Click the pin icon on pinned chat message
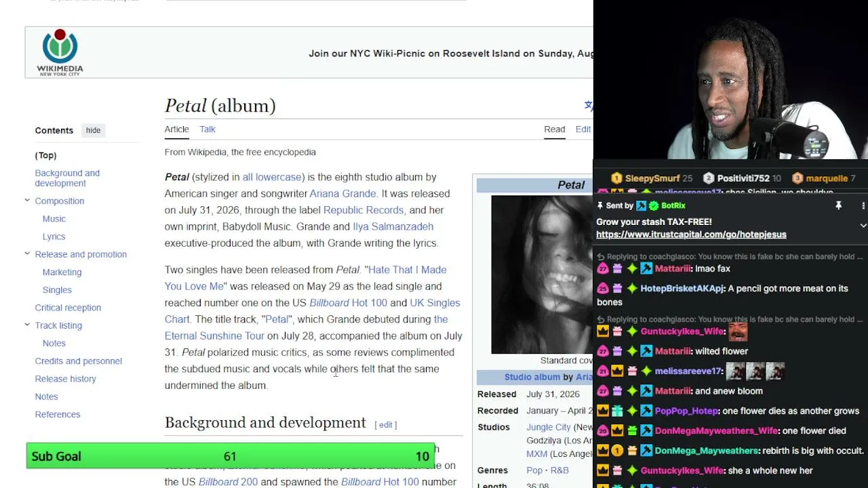 838,206
